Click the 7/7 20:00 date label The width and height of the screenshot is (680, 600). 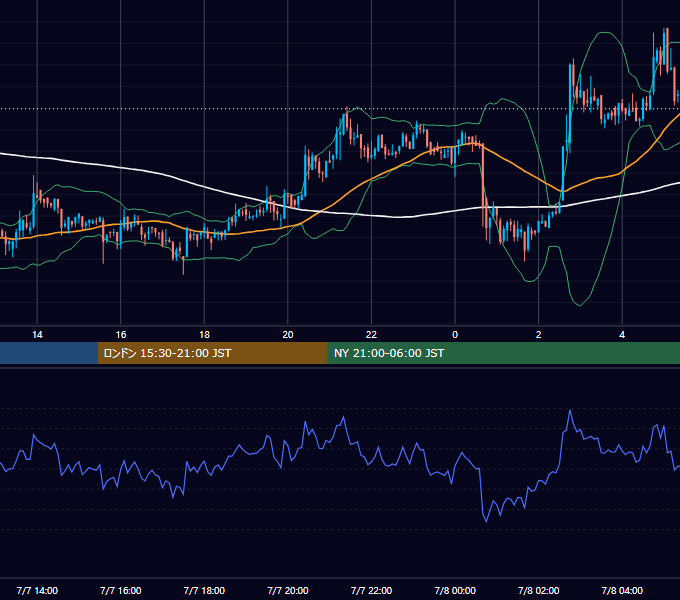288,590
